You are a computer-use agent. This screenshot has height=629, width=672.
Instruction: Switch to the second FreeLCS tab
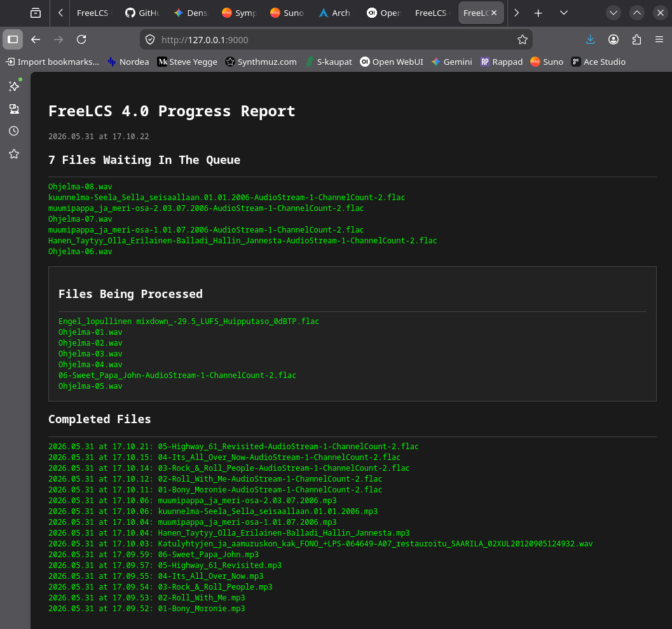[x=432, y=13]
